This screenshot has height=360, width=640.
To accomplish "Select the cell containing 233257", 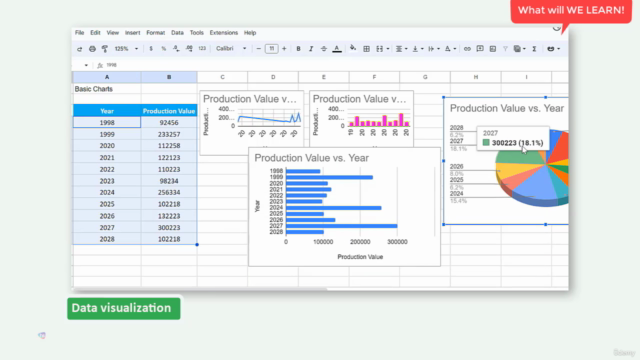I will click(169, 134).
